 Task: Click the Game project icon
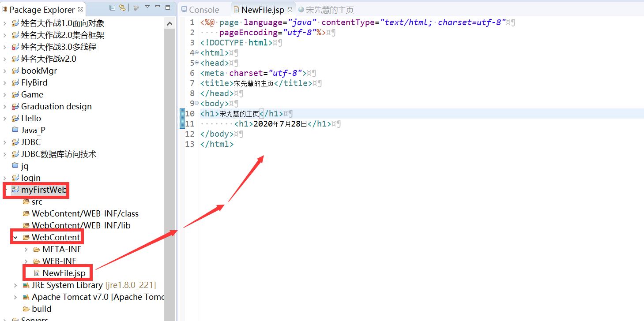15,95
